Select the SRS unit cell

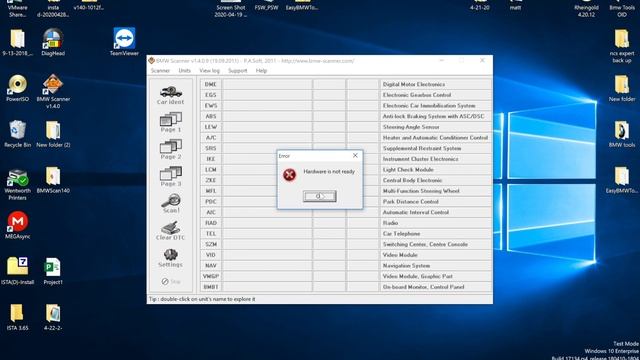click(211, 148)
